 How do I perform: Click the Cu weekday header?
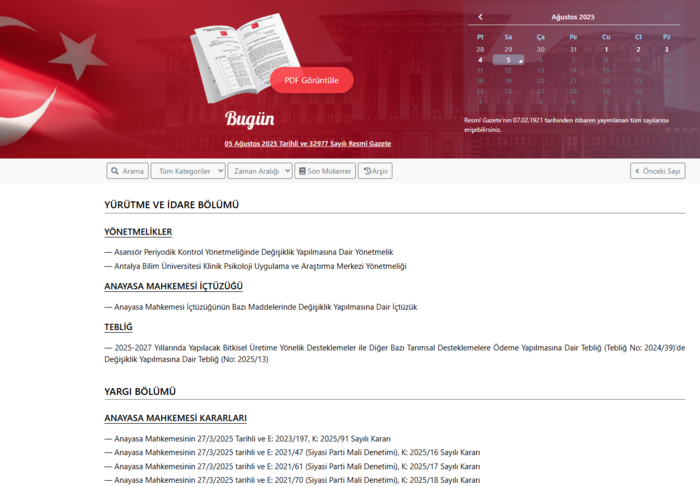coord(606,37)
